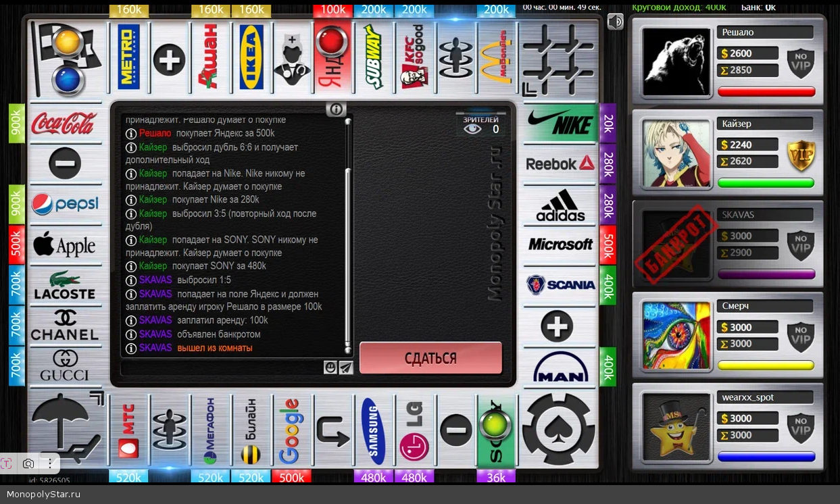Click the text capture T overlay icon
This screenshot has height=504, width=840.
(x=7, y=463)
